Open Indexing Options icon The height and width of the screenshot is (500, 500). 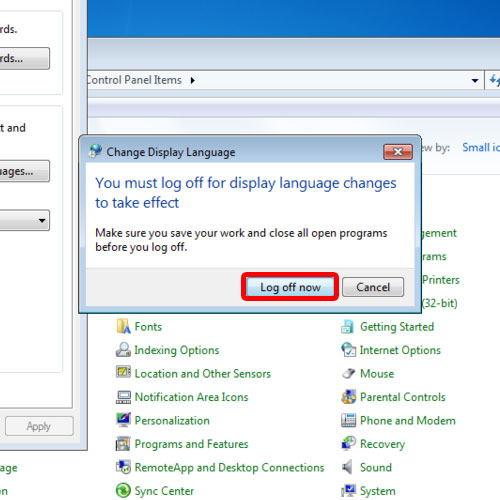pyautogui.click(x=123, y=350)
